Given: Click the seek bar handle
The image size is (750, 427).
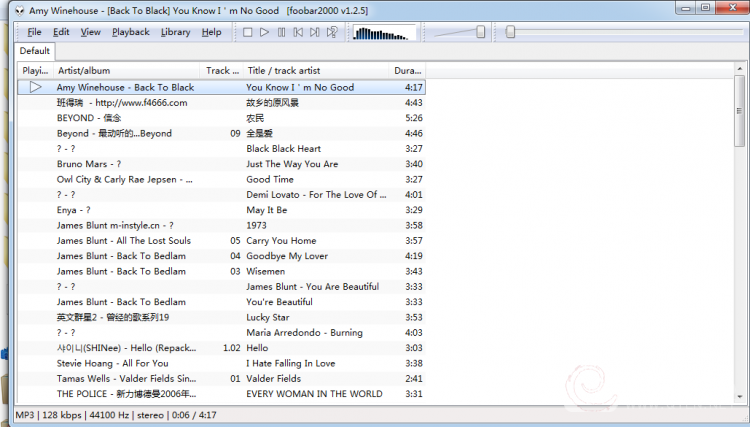Looking at the screenshot, I should (x=510, y=32).
